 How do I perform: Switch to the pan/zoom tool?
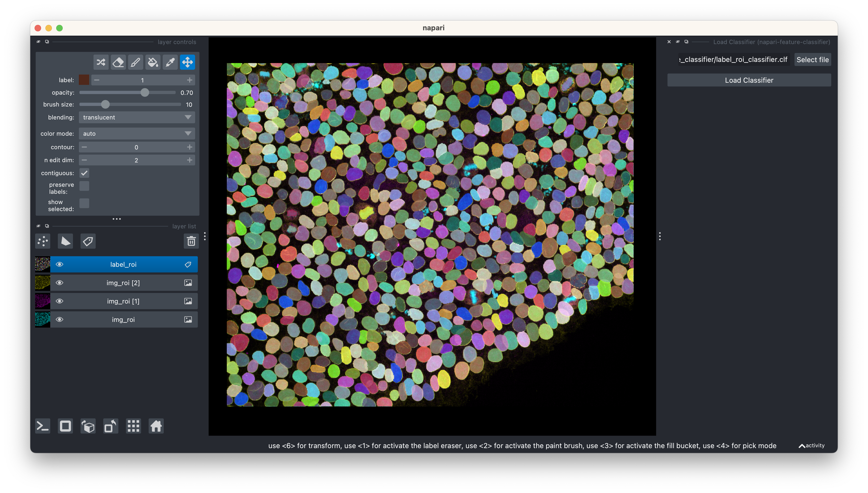coord(188,62)
